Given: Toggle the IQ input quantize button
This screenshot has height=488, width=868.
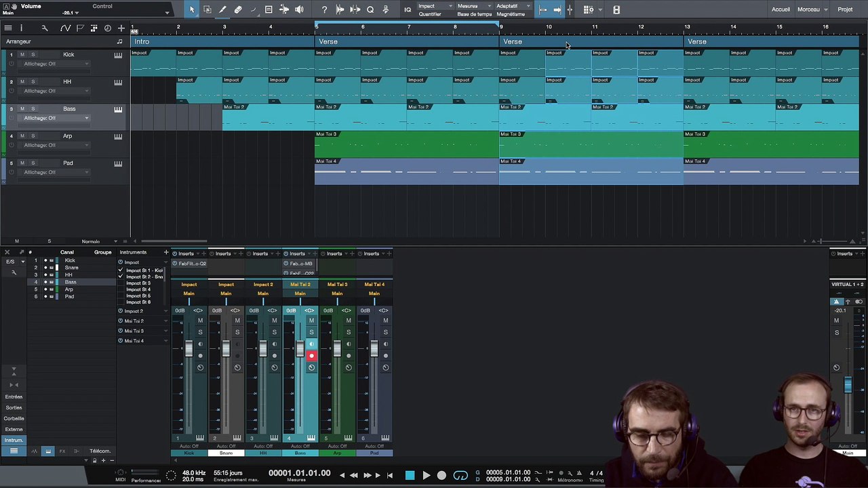Looking at the screenshot, I should point(408,9).
